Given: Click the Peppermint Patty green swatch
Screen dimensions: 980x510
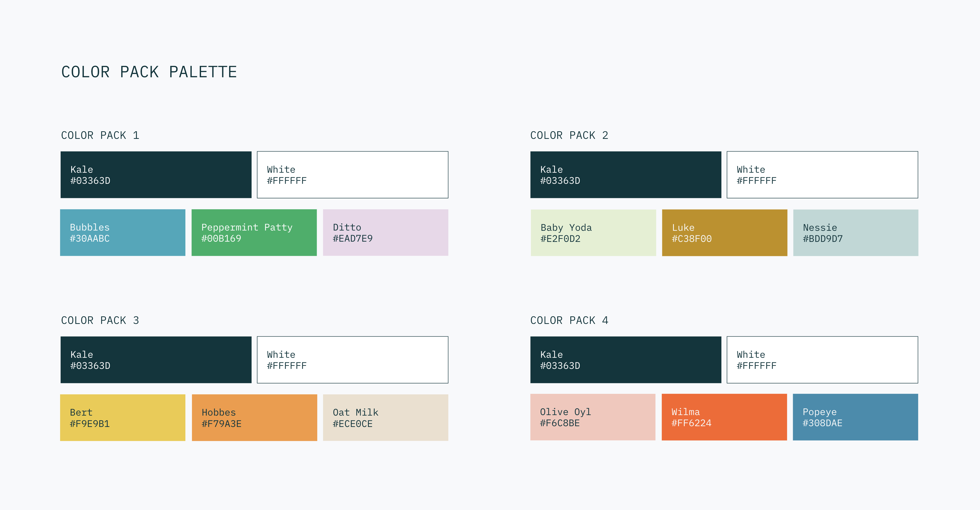Looking at the screenshot, I should point(254,232).
